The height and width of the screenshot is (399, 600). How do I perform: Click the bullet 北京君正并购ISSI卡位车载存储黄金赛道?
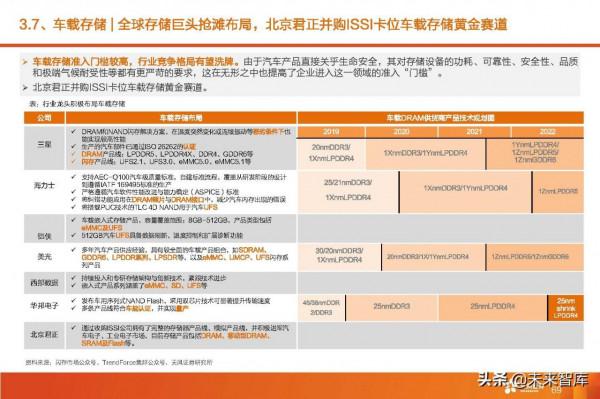tap(120, 88)
